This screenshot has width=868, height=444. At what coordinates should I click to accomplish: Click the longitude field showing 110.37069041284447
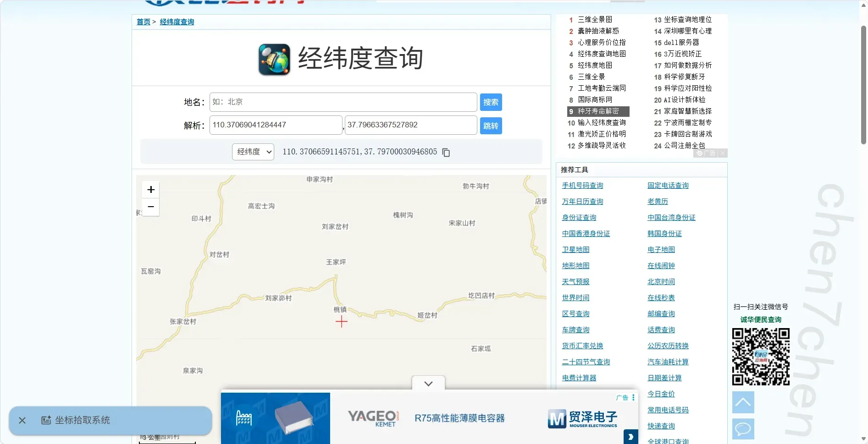click(x=276, y=125)
